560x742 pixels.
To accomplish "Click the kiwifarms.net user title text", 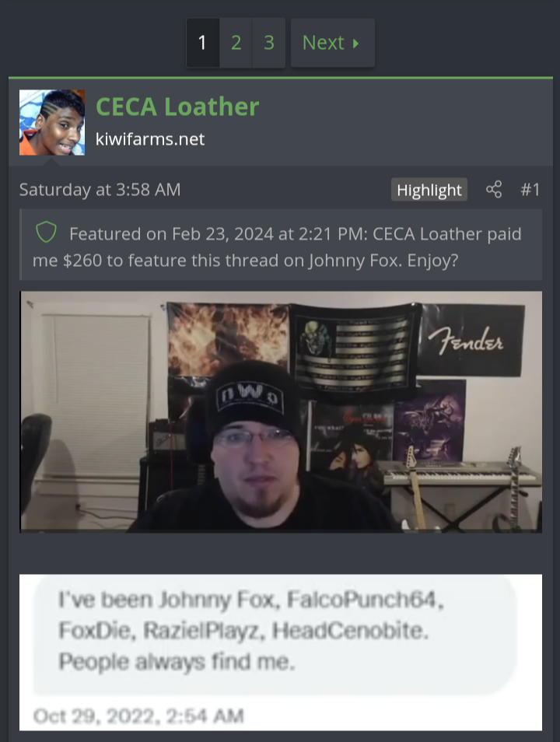I will pyautogui.click(x=150, y=139).
